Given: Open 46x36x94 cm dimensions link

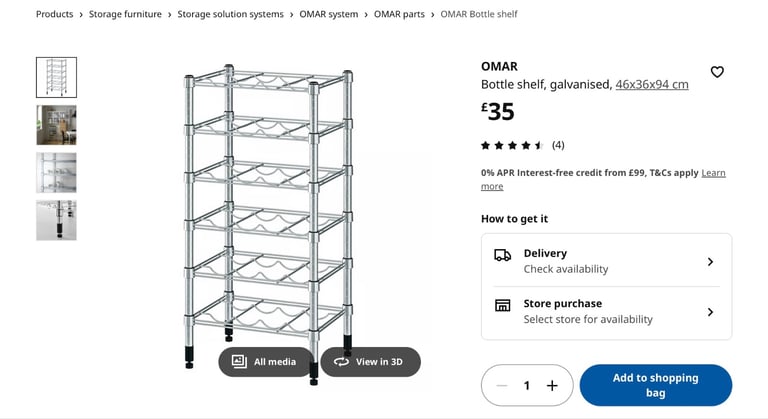Looking at the screenshot, I should pos(652,84).
